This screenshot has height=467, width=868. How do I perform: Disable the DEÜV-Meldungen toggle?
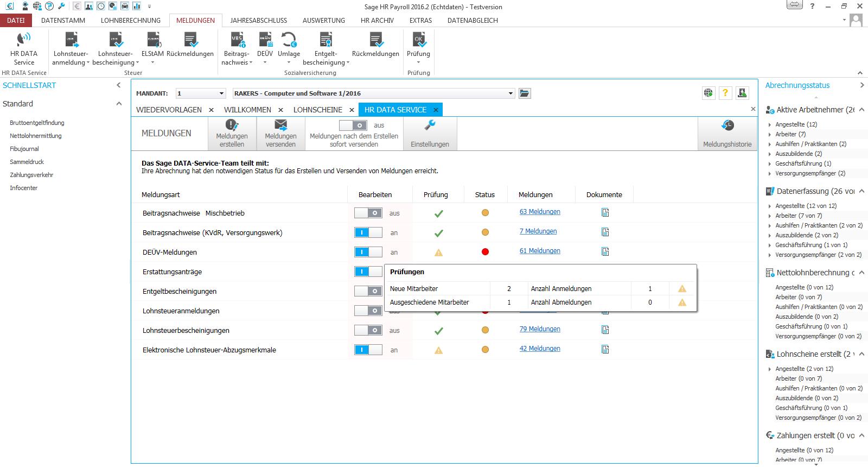pyautogui.click(x=368, y=252)
